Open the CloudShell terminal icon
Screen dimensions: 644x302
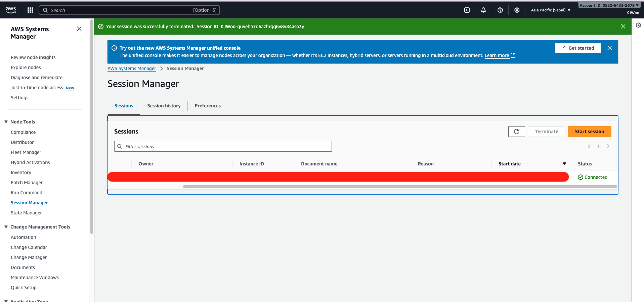coord(467,10)
